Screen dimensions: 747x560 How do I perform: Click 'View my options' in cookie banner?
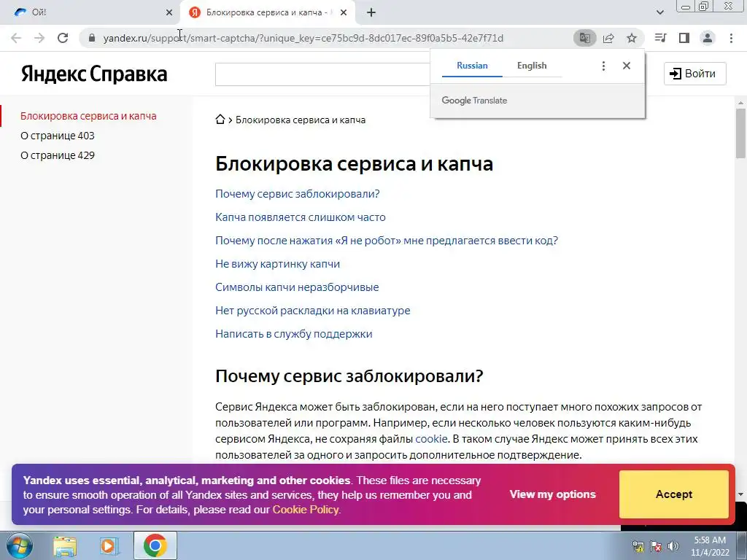[553, 494]
